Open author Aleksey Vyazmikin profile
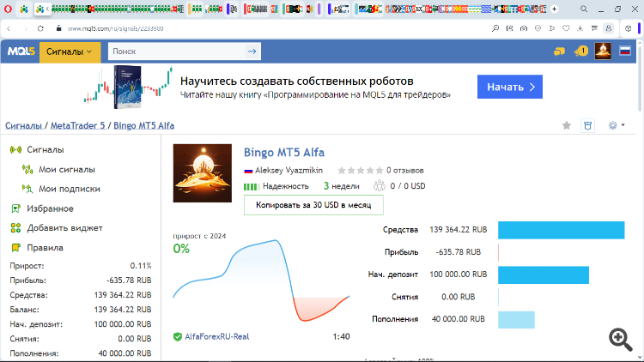The width and height of the screenshot is (644, 362). click(289, 171)
